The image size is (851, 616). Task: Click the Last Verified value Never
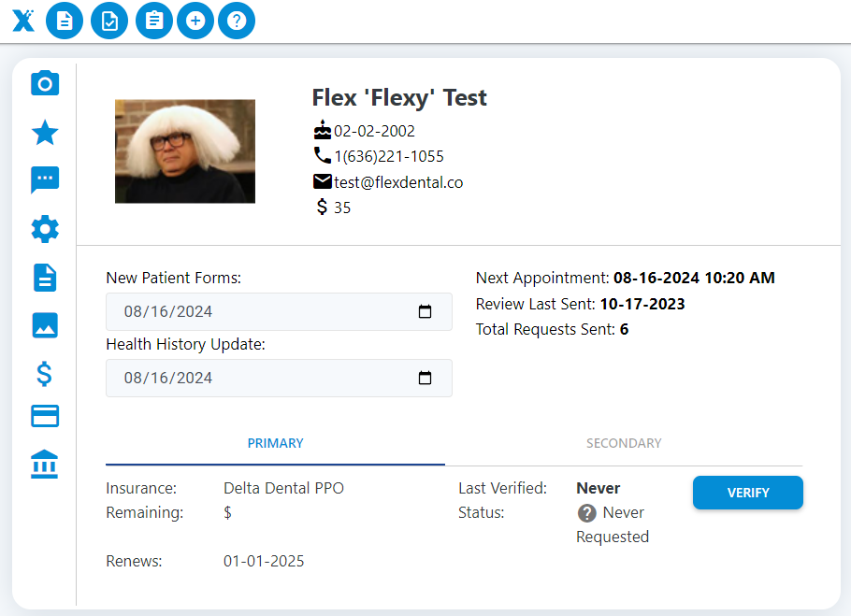pos(599,489)
